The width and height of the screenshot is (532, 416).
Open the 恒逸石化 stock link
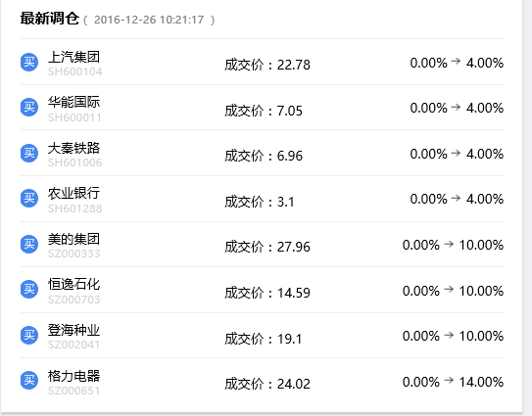pos(73,284)
